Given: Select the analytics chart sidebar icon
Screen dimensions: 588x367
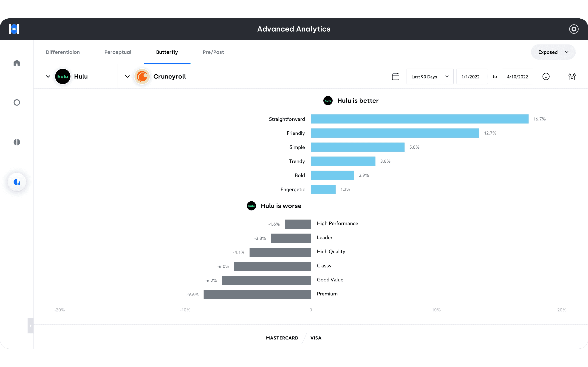Looking at the screenshot, I should point(17,182).
